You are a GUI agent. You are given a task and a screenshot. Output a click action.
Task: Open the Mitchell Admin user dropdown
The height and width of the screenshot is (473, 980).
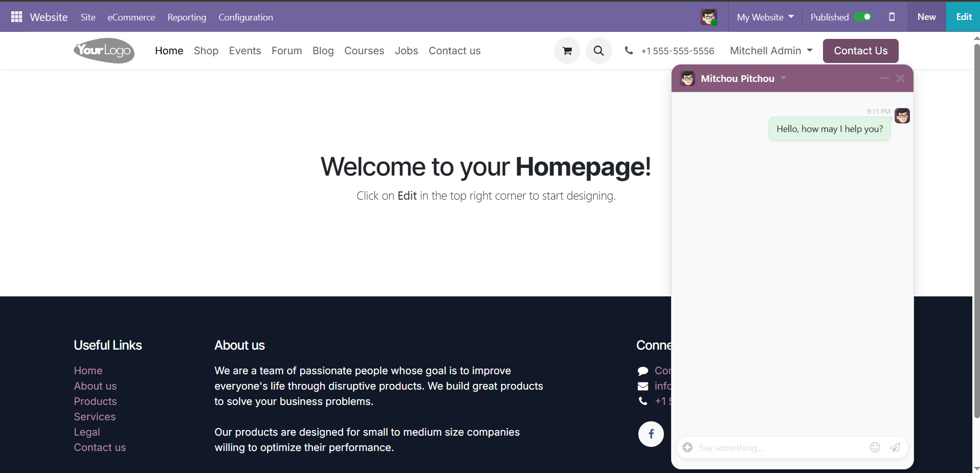click(x=771, y=51)
